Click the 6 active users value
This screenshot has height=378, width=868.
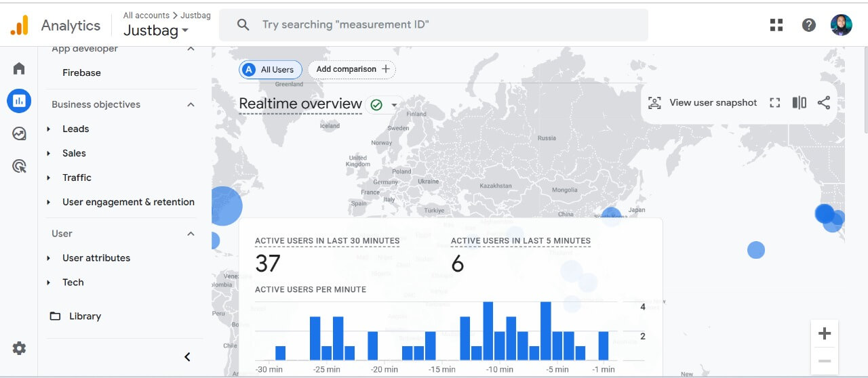click(457, 264)
